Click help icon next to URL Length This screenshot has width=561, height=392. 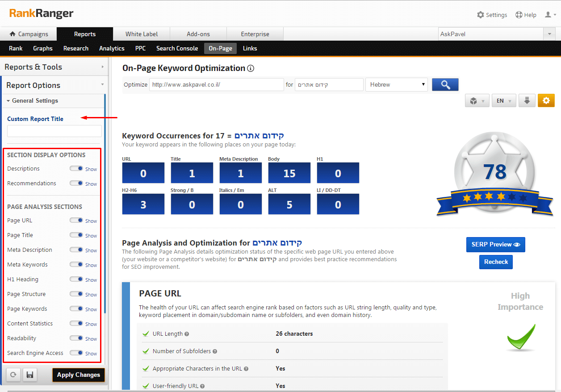(x=187, y=334)
